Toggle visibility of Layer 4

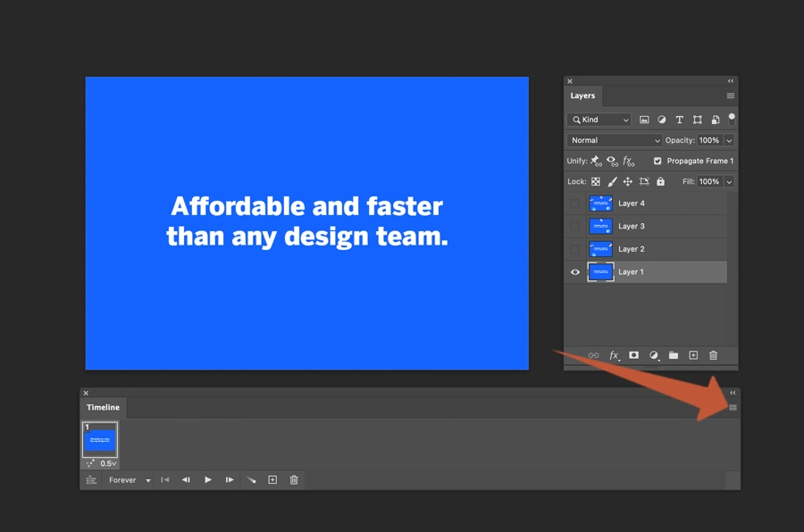click(574, 203)
